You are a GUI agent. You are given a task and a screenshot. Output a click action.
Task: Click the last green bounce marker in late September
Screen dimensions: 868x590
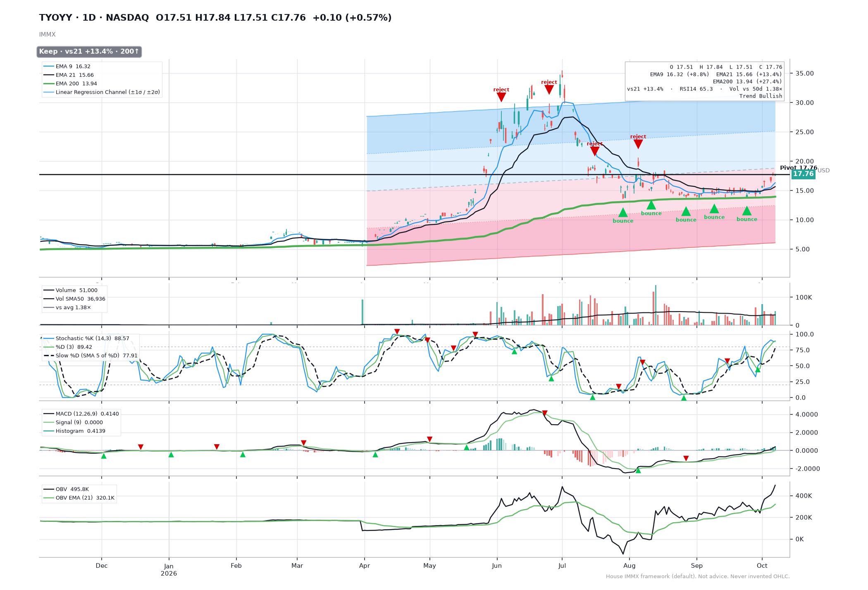(746, 211)
